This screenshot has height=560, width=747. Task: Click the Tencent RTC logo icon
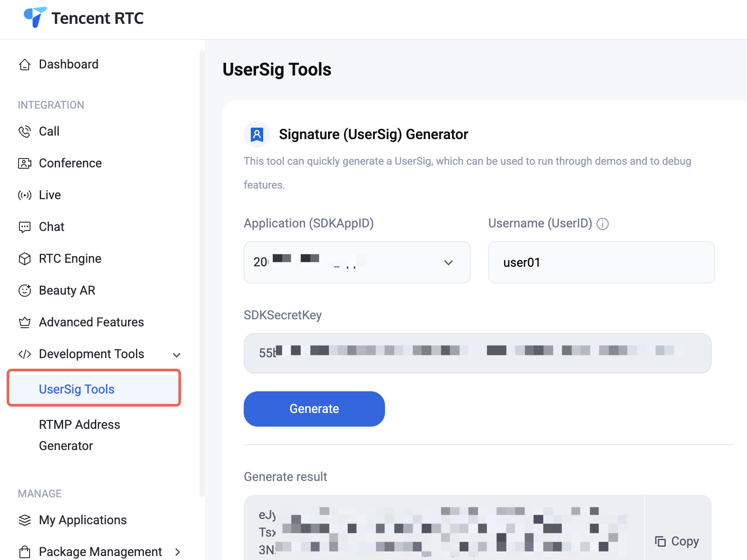tap(34, 18)
